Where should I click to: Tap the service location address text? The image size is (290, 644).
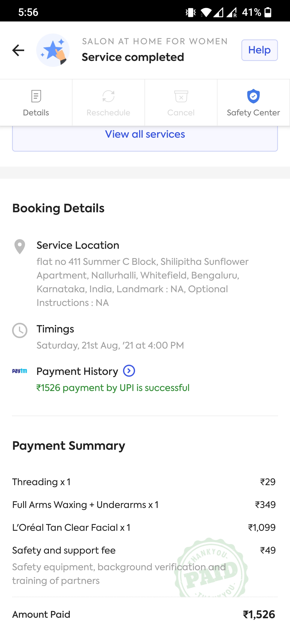click(142, 282)
